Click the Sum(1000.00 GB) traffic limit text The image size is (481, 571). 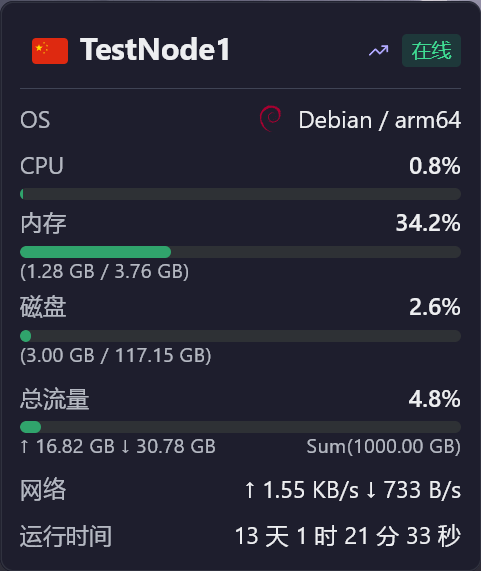point(384,446)
